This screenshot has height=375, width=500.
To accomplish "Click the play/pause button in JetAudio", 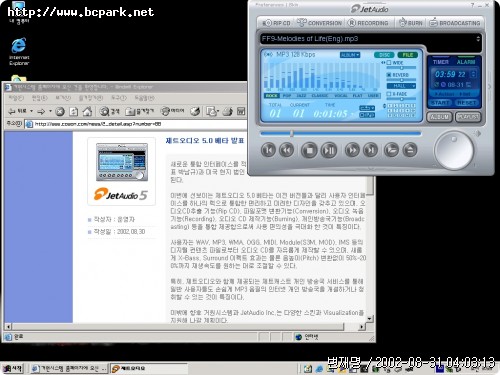I will coord(329,150).
